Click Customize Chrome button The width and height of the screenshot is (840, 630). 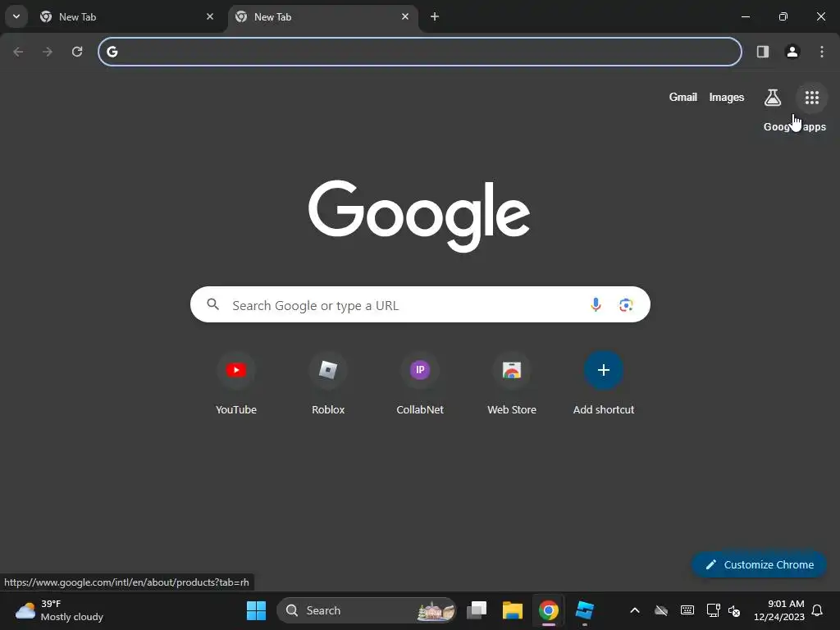coord(759,564)
